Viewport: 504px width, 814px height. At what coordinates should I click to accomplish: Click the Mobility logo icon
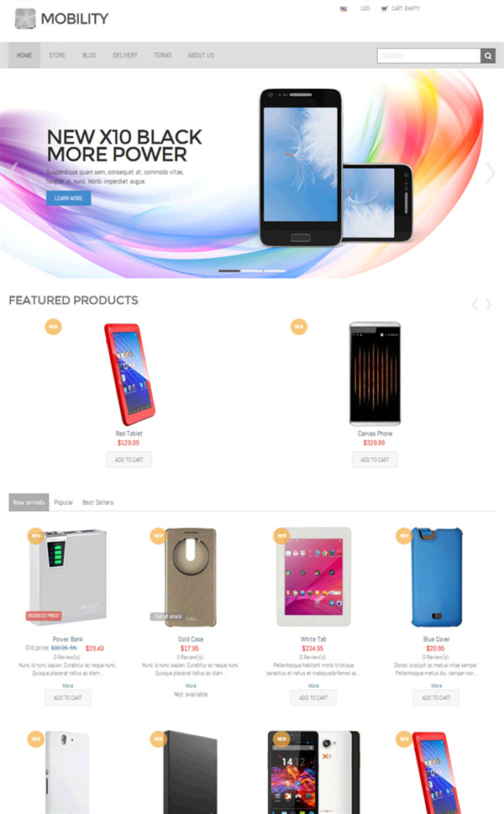point(25,18)
